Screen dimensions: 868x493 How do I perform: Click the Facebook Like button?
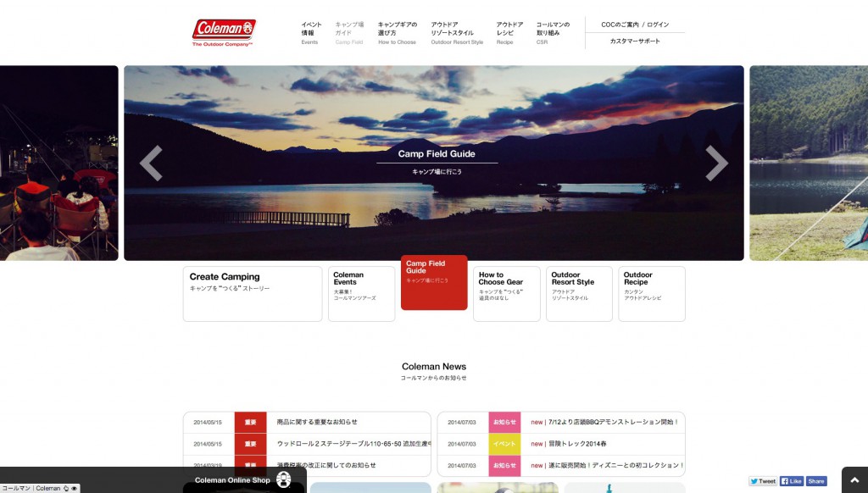[x=792, y=481]
